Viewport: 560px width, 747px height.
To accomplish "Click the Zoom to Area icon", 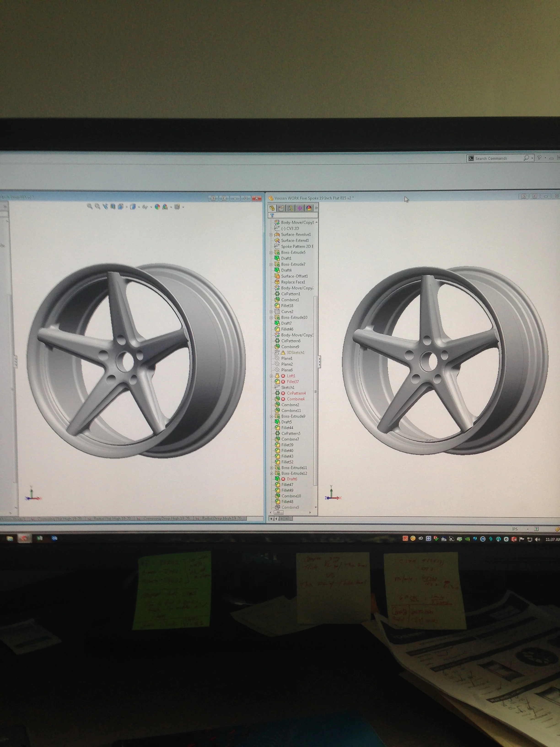I will (x=97, y=206).
